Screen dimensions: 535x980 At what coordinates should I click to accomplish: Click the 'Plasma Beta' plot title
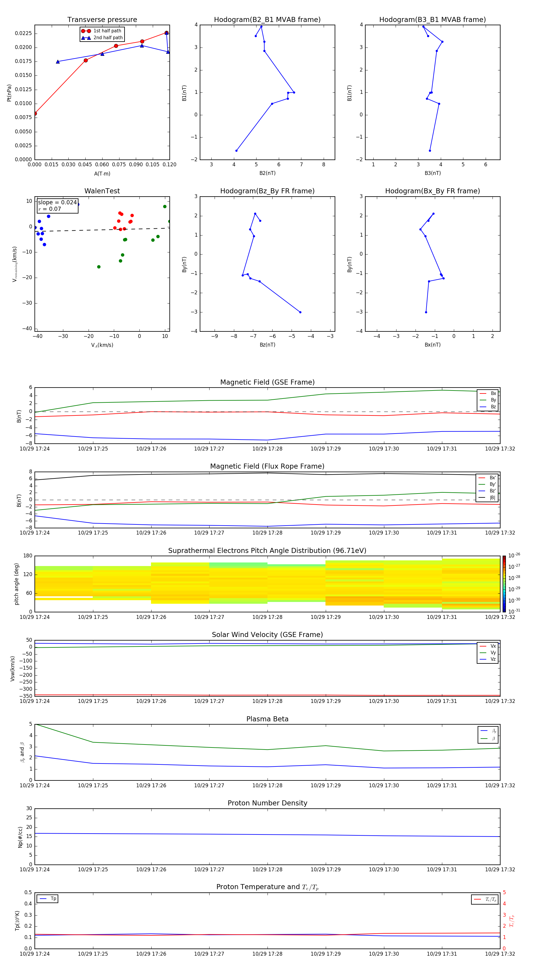(267, 719)
